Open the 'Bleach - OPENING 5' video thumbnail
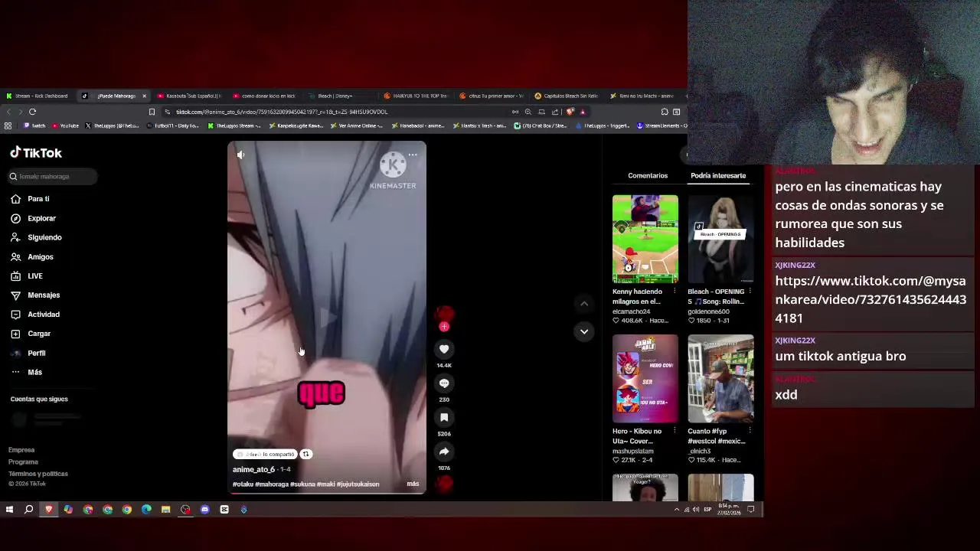Image resolution: width=980 pixels, height=551 pixels. 720,239
